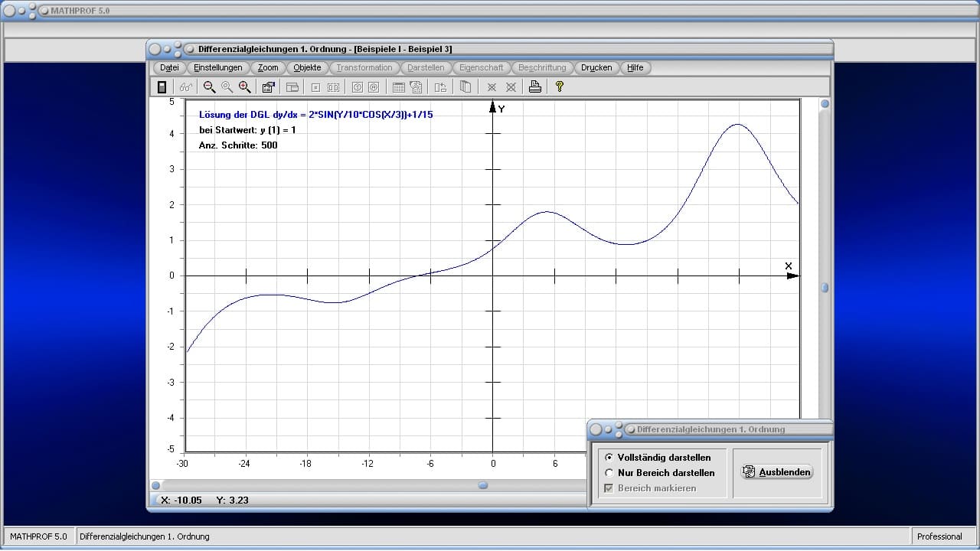Expand the Zoom menu
980x551 pixels.
click(x=268, y=67)
